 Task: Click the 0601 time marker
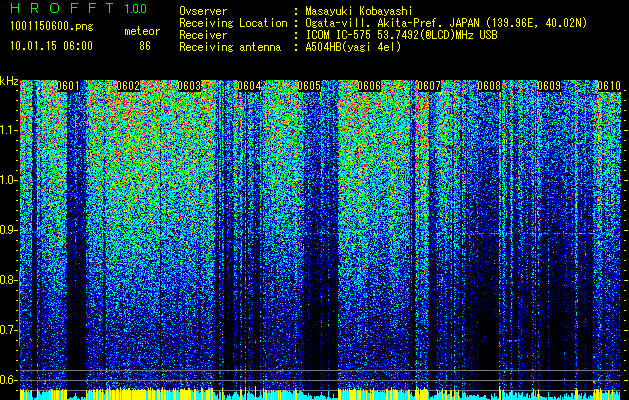pyautogui.click(x=68, y=86)
